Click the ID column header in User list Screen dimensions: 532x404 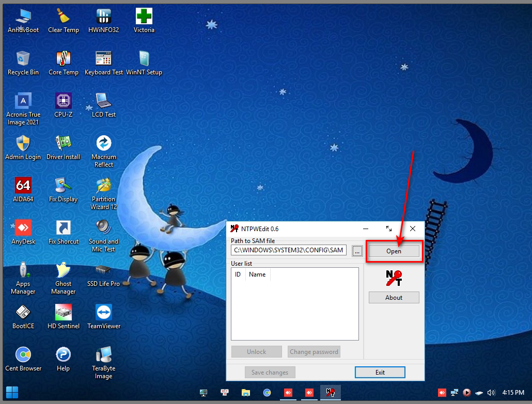[x=238, y=274]
